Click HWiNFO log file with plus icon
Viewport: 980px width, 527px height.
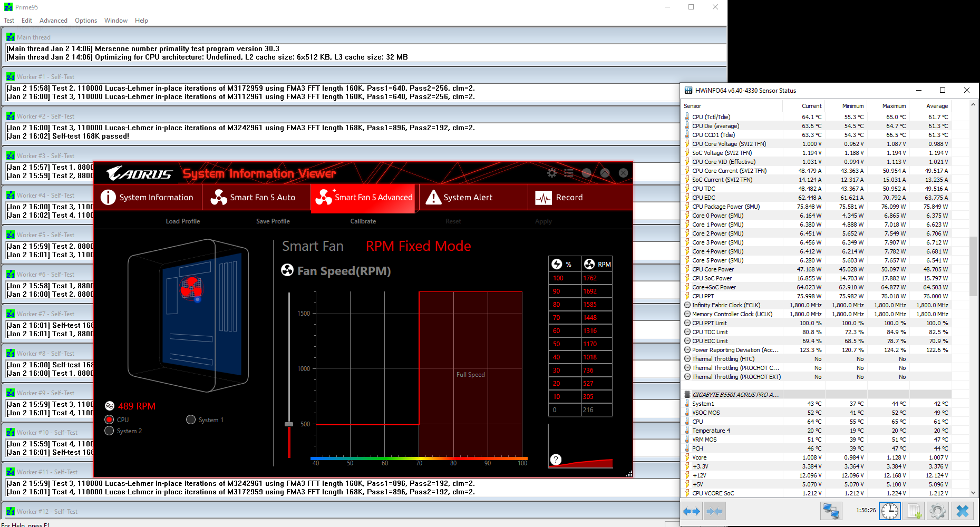(x=914, y=511)
